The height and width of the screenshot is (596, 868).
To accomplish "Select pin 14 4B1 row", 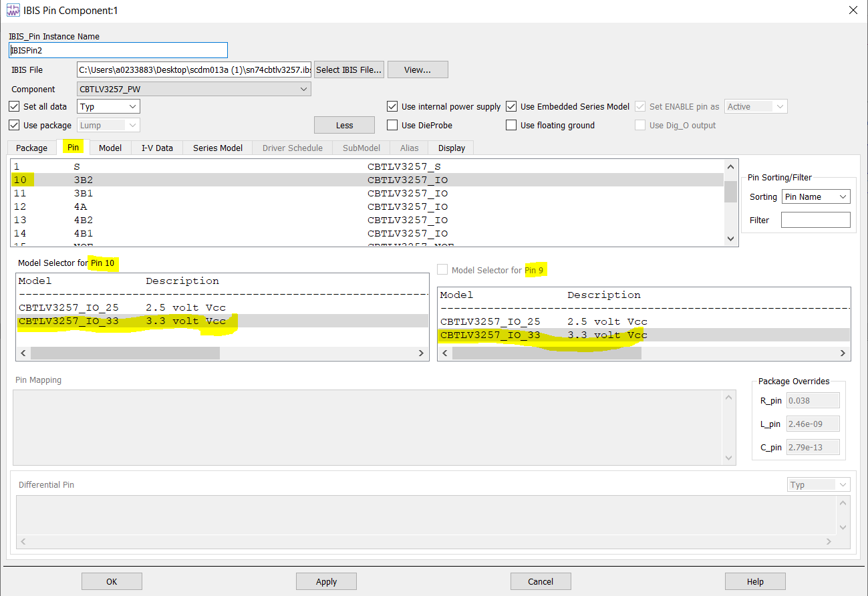I will click(368, 233).
